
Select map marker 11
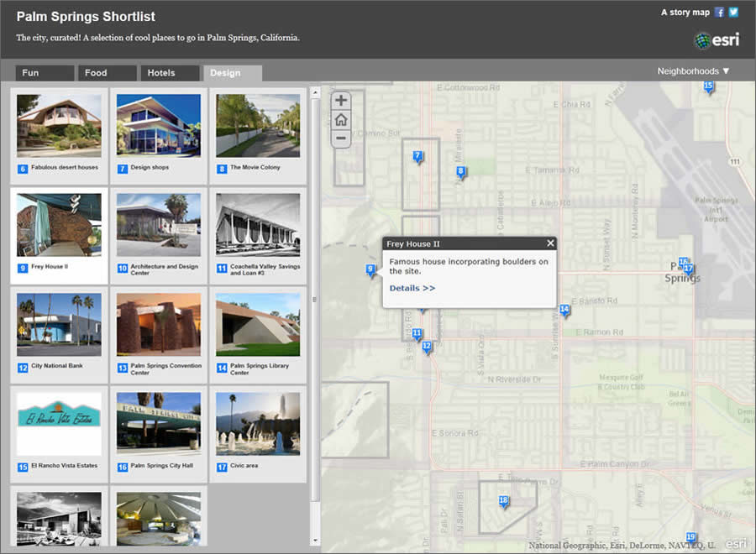pyautogui.click(x=417, y=334)
